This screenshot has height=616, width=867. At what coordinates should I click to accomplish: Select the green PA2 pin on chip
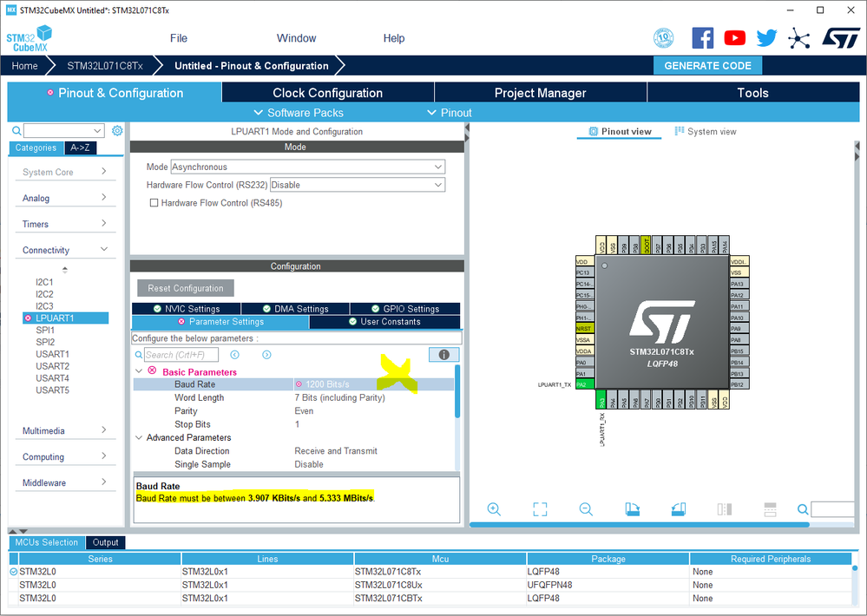[584, 384]
